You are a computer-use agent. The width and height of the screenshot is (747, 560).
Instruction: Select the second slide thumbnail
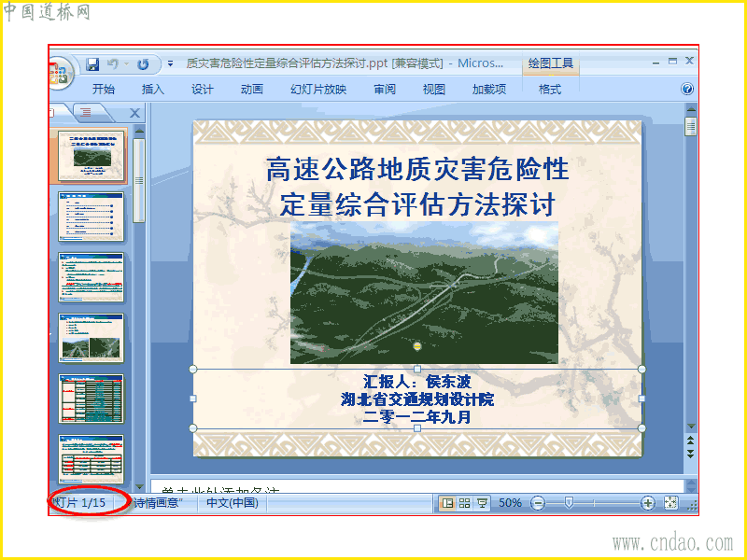(x=91, y=217)
